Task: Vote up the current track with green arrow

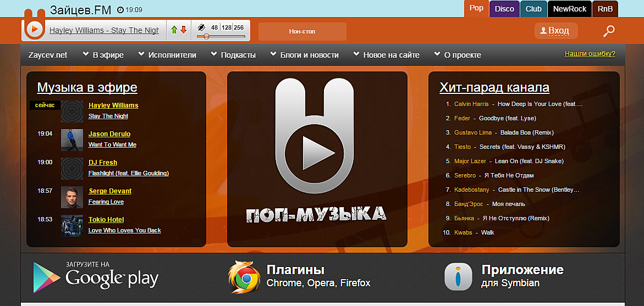Action: 174,30
